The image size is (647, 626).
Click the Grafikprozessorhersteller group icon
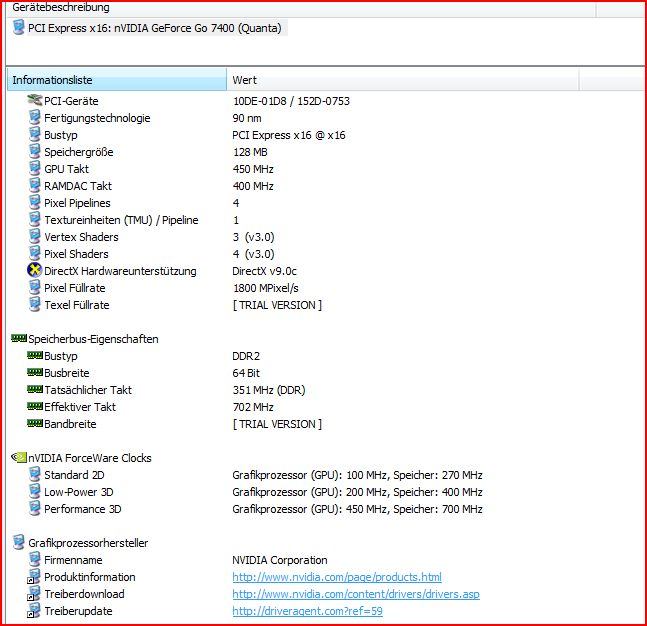19,542
